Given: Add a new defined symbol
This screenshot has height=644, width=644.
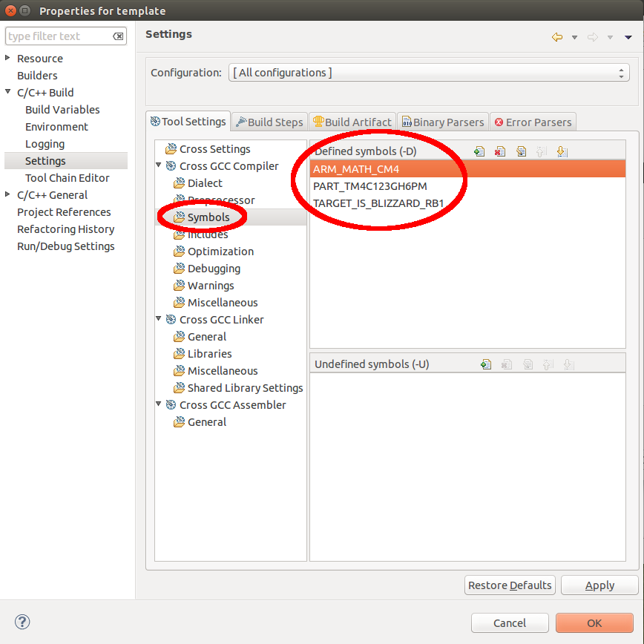Looking at the screenshot, I should coord(480,151).
